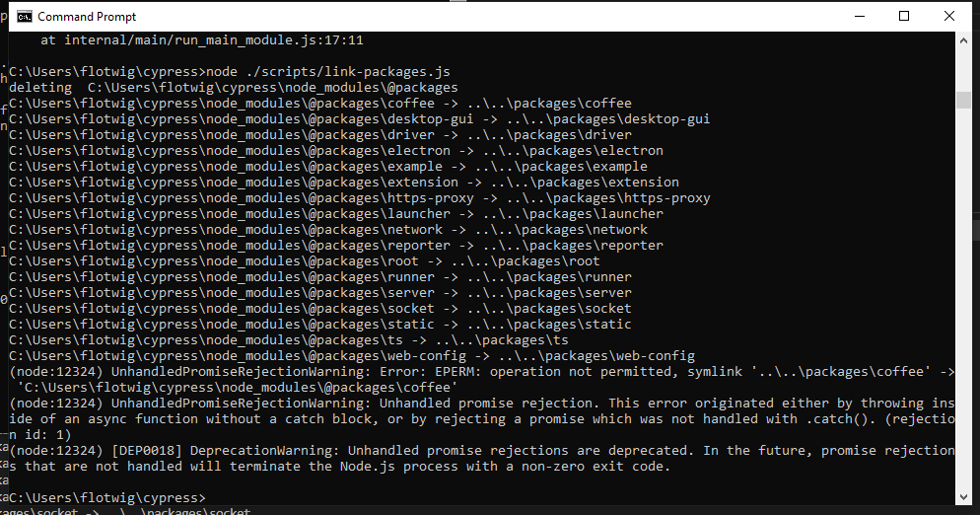The height and width of the screenshot is (515, 980).
Task: Click the packages\launcher output line
Action: coord(335,214)
